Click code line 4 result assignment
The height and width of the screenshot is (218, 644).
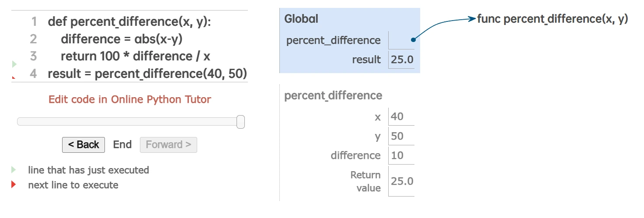tap(147, 74)
